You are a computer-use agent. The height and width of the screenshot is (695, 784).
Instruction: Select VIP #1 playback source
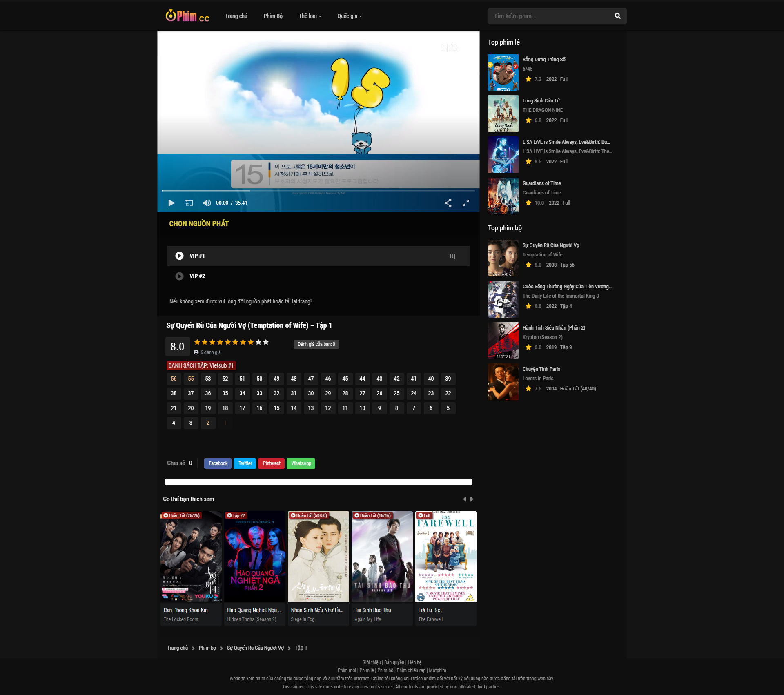click(197, 256)
